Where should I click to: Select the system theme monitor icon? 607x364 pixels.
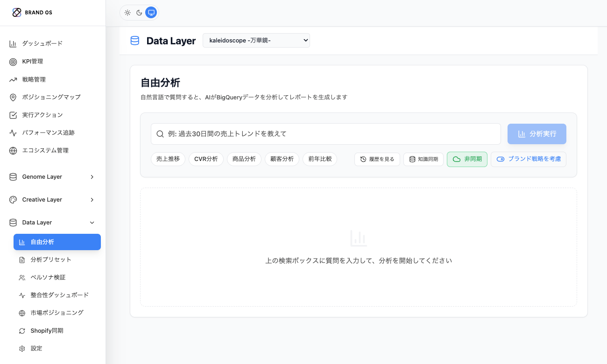(151, 13)
